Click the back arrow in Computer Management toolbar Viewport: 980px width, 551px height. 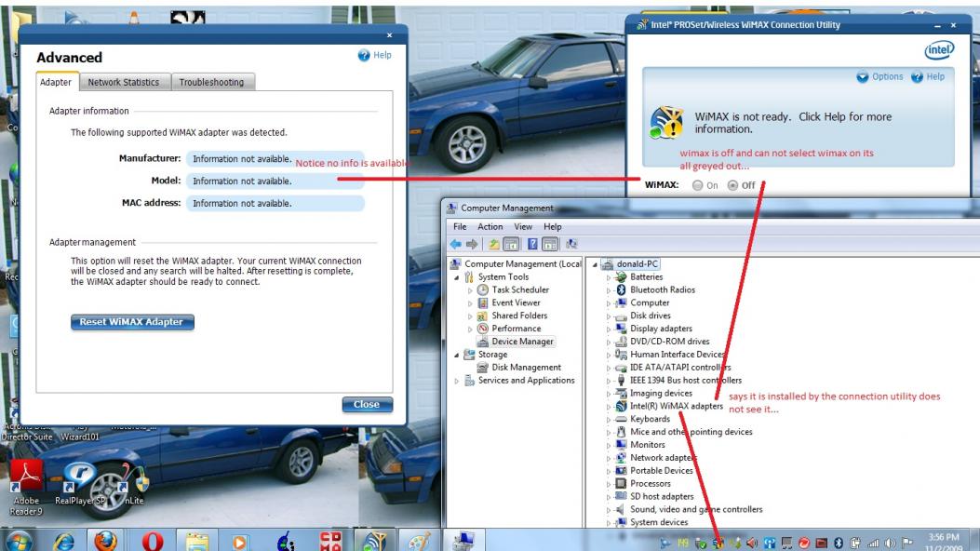(x=456, y=245)
